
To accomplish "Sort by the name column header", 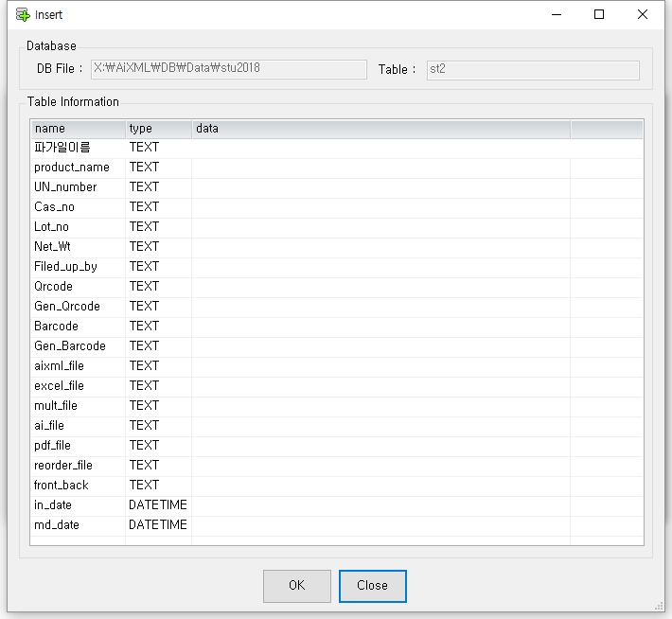I will [78, 129].
